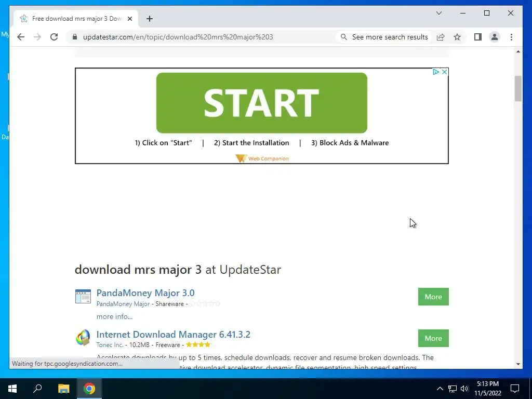The image size is (532, 399).
Task: Select the Free download mrs major 3 tab
Action: pyautogui.click(x=76, y=19)
